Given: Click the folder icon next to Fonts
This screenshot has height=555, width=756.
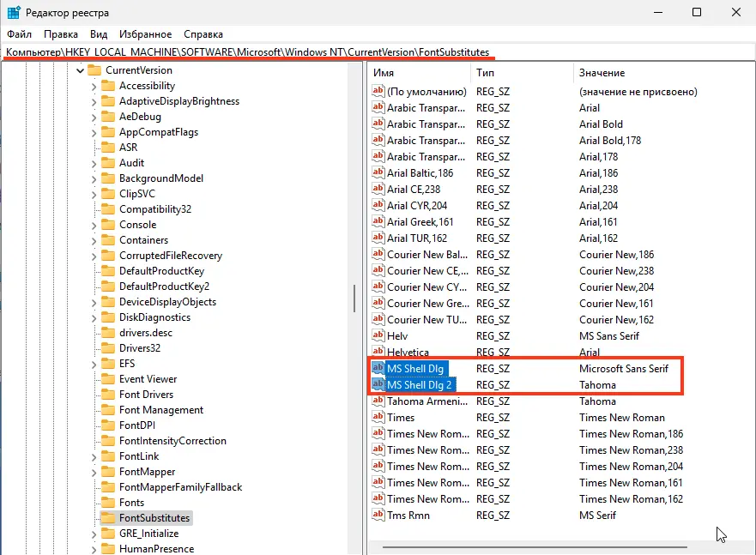Looking at the screenshot, I should [x=108, y=503].
